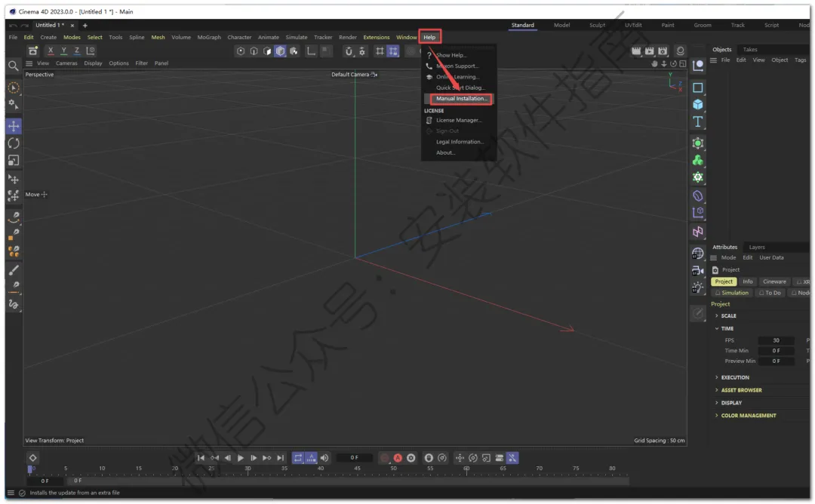Switch to Edges mode icon
The height and width of the screenshot is (504, 815).
(254, 51)
